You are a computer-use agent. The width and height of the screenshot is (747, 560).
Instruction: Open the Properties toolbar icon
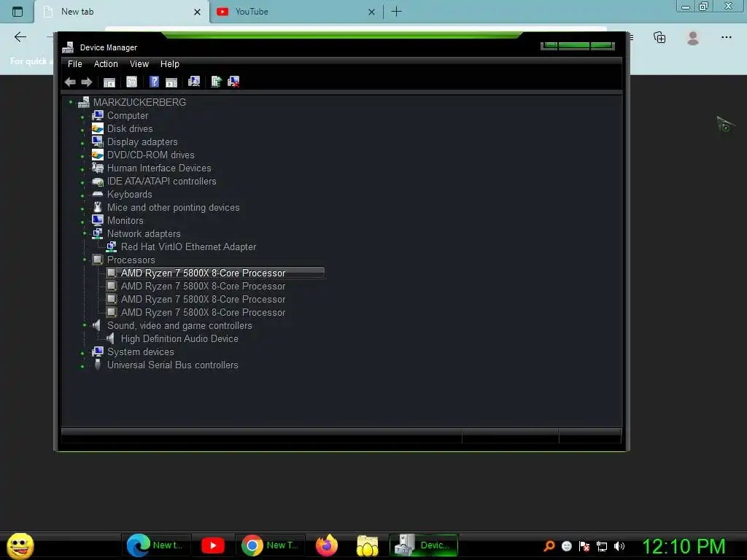pyautogui.click(x=131, y=82)
